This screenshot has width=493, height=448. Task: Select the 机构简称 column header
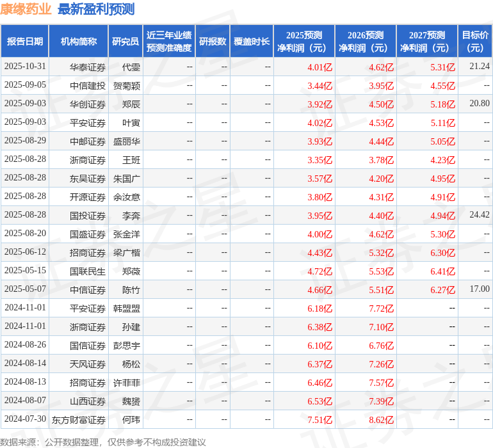[x=79, y=41]
